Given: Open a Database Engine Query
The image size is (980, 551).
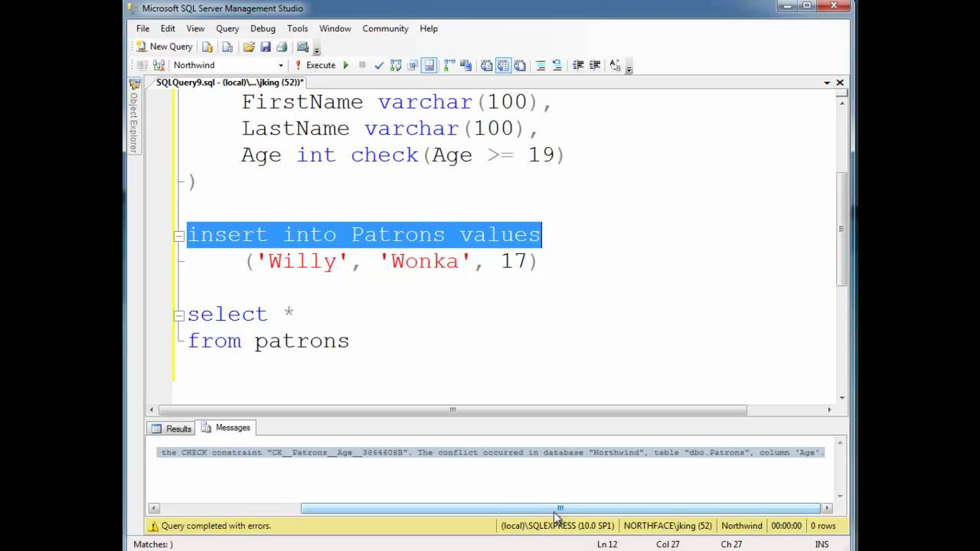Looking at the screenshot, I should (207, 47).
